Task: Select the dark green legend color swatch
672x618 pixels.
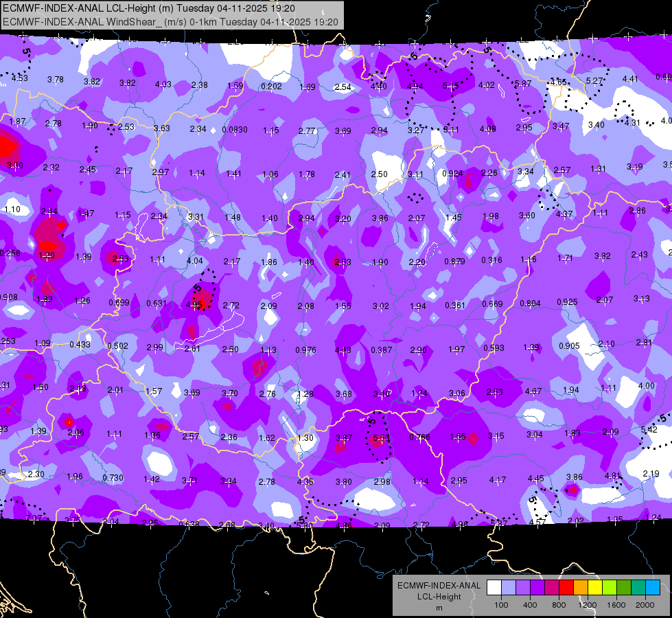Action: pos(624,588)
